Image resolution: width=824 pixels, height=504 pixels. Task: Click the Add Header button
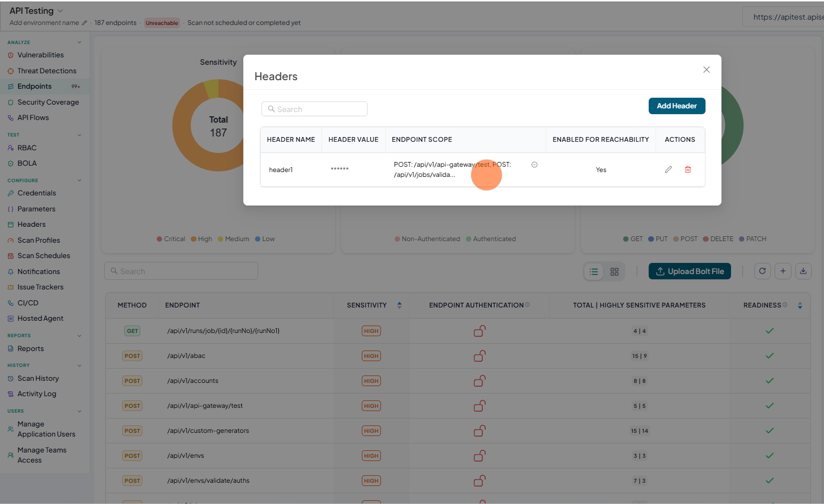(677, 106)
